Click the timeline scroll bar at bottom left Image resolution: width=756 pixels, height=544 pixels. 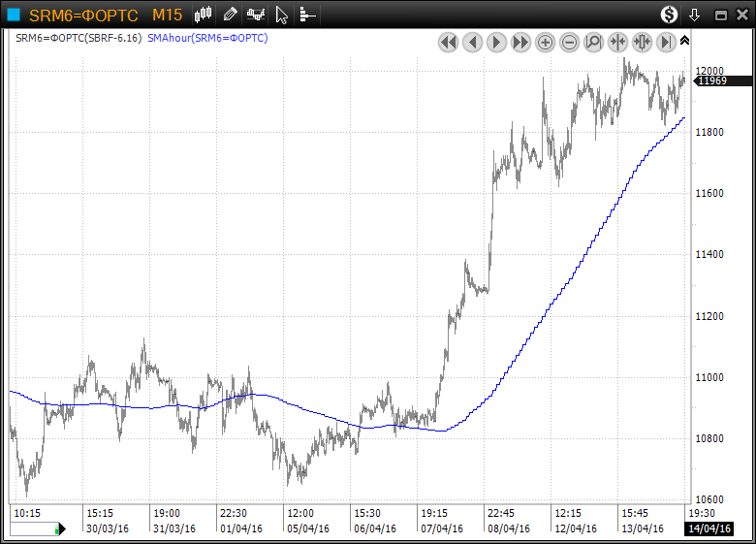pos(34,528)
